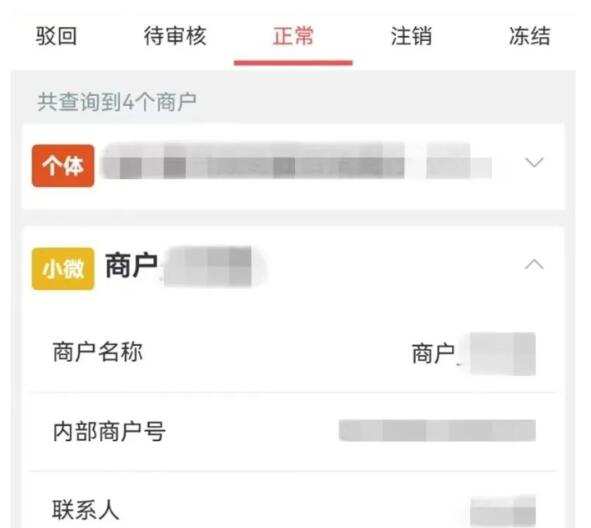Screen dimensions: 591x528
Task: Tap the 商户名称 value on the right
Action: pyautogui.click(x=473, y=354)
